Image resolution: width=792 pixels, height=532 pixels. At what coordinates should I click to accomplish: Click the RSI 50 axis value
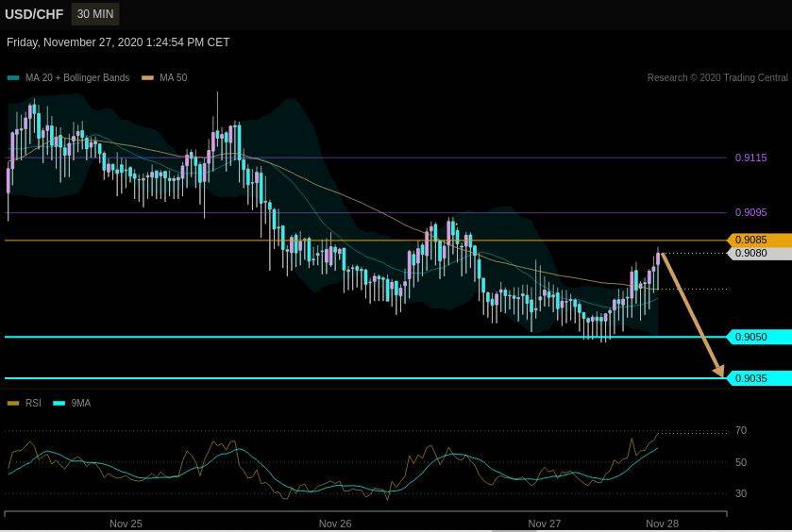point(741,462)
